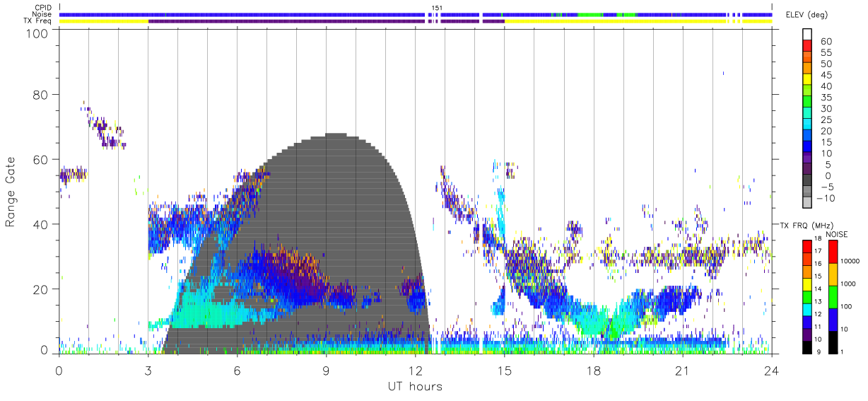Click the x-axis tick label '6'
868x401 pixels.
click(237, 371)
